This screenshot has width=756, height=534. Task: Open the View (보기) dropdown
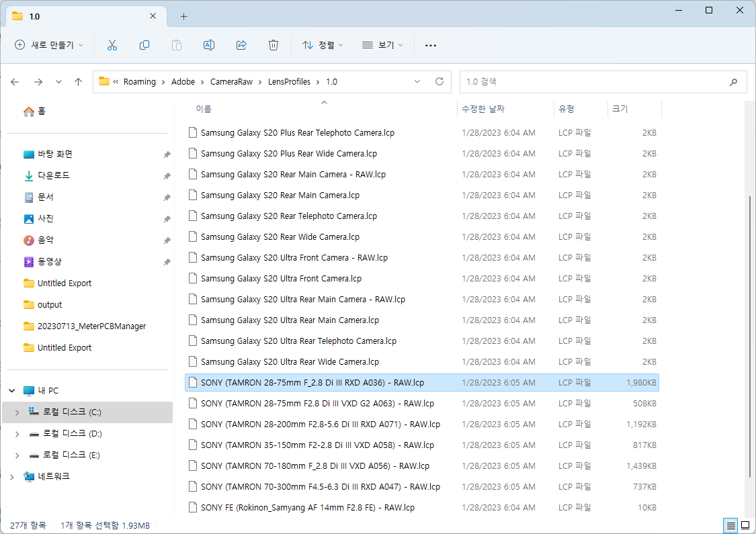pos(382,45)
